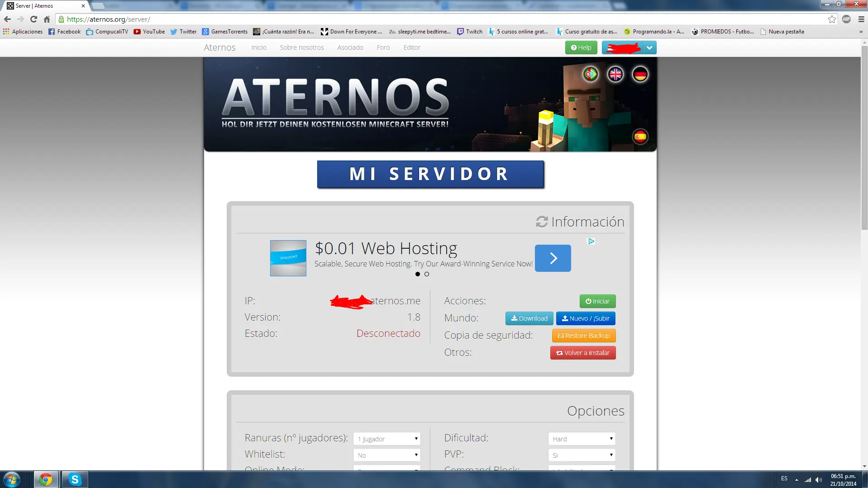Viewport: 868px width, 488px height.
Task: Open the Chrome menu
Action: [861, 19]
